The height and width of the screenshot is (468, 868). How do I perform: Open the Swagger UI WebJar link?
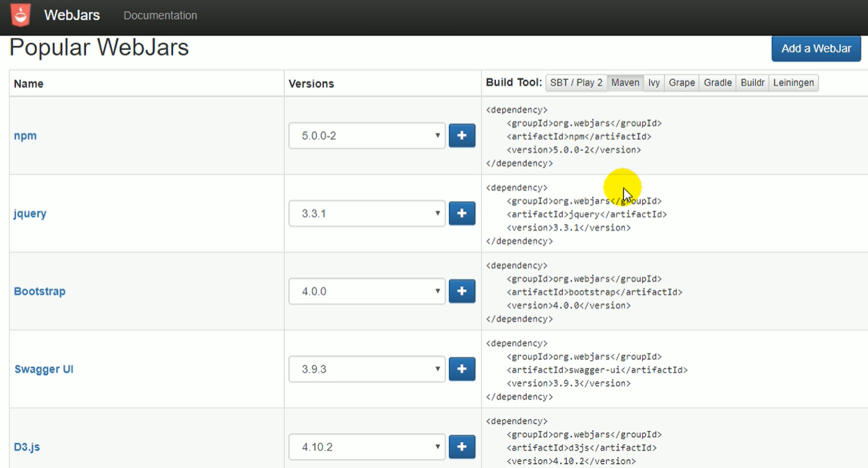[x=44, y=369]
